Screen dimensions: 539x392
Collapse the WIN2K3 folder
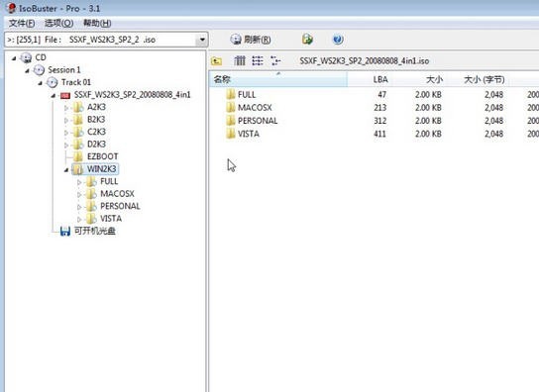pos(66,169)
